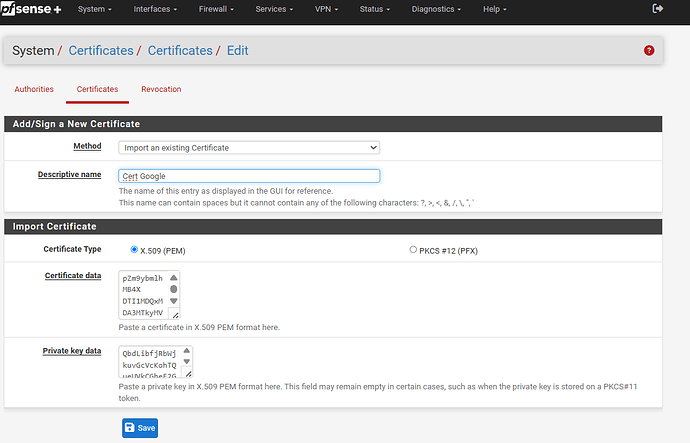This screenshot has width=690, height=443.
Task: Click the Descriptive name label
Action: 70,175
